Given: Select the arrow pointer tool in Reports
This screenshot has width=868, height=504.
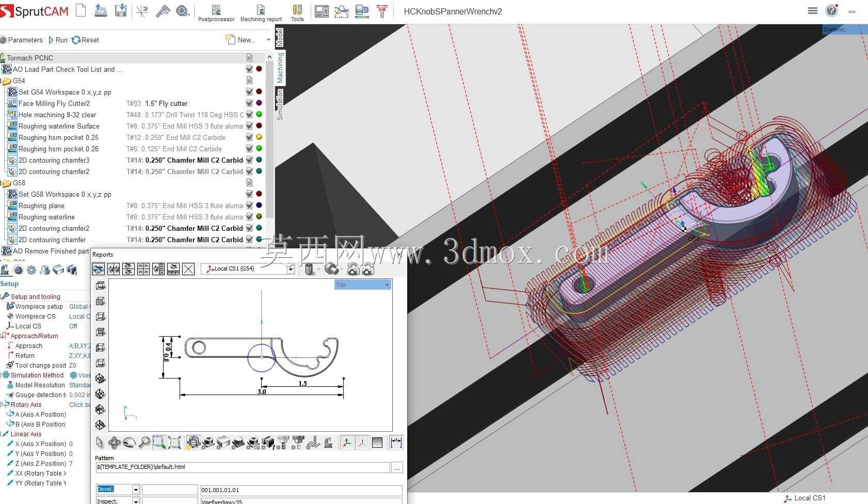Looking at the screenshot, I should (100, 443).
